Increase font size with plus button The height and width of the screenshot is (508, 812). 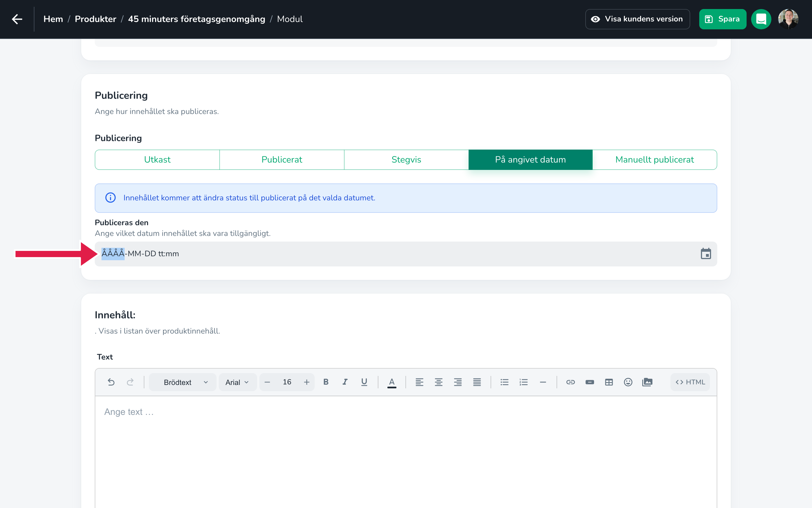pyautogui.click(x=307, y=382)
